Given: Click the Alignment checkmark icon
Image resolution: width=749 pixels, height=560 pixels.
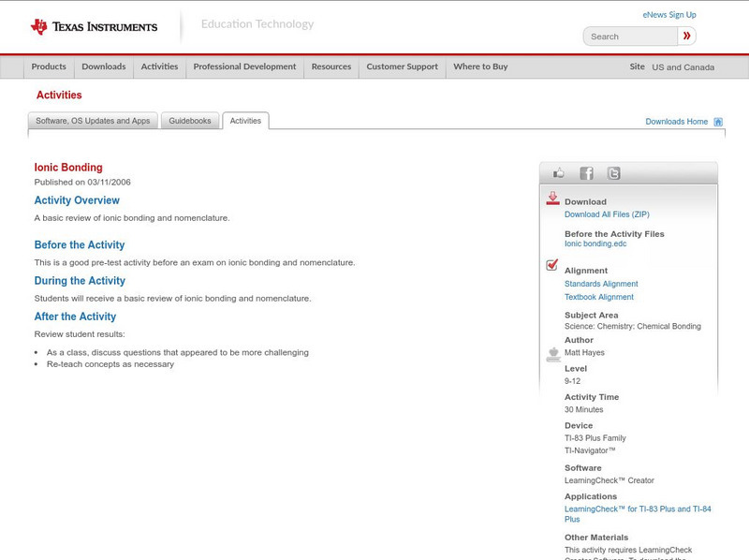Looking at the screenshot, I should click(x=551, y=264).
